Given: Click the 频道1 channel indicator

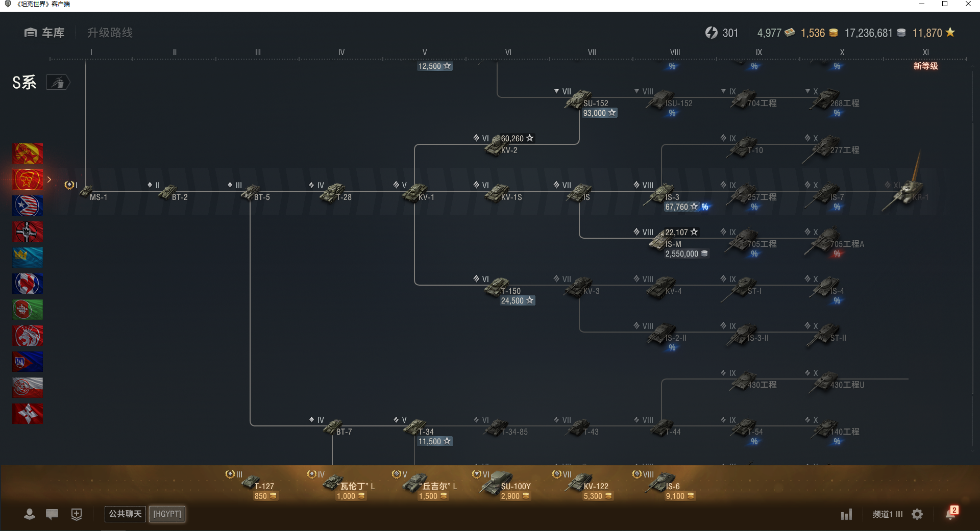Looking at the screenshot, I should [888, 514].
